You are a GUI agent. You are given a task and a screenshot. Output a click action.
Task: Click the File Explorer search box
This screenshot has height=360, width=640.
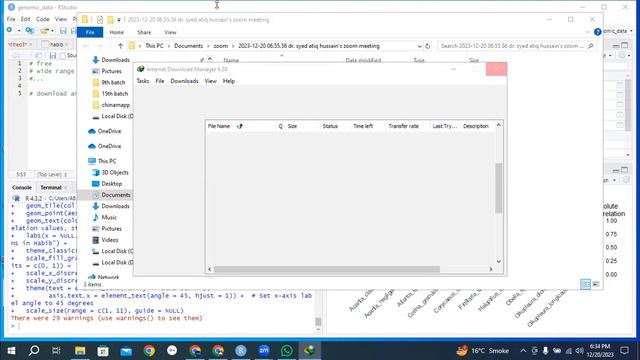516,46
